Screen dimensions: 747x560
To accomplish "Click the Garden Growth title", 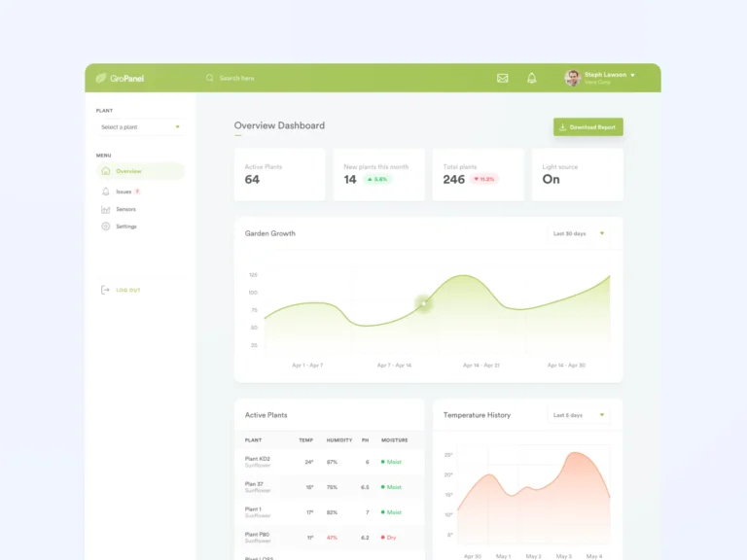I will [x=270, y=233].
